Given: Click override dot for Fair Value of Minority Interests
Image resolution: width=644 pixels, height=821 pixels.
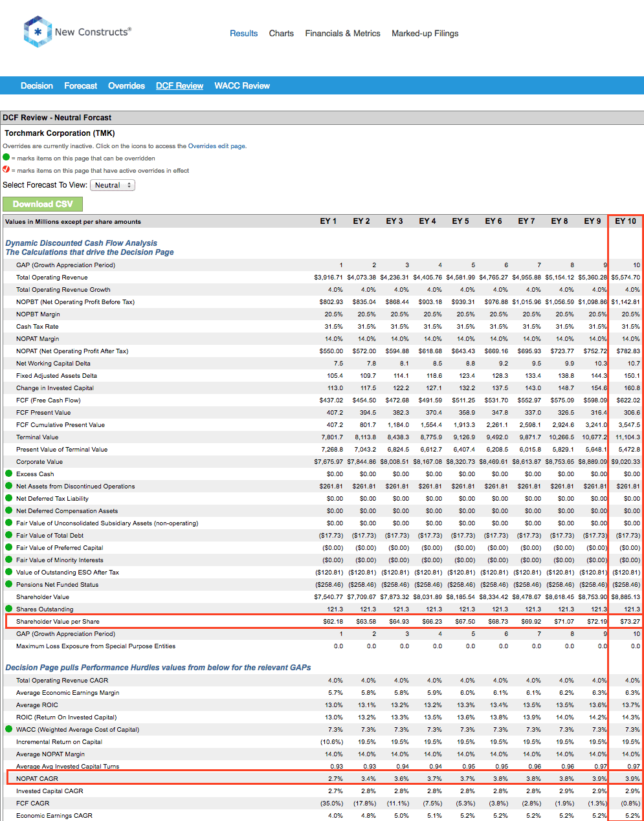Looking at the screenshot, I should [9, 560].
